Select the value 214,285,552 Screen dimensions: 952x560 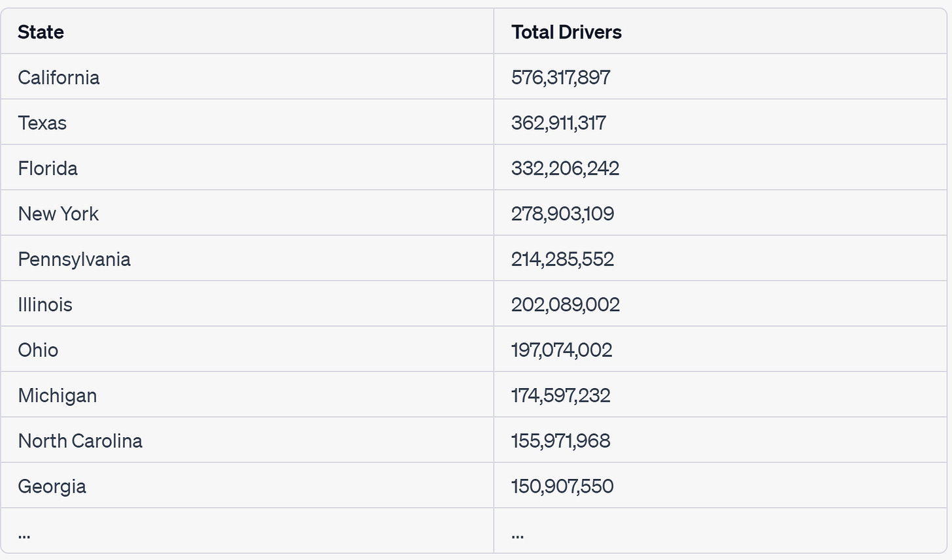tap(562, 259)
